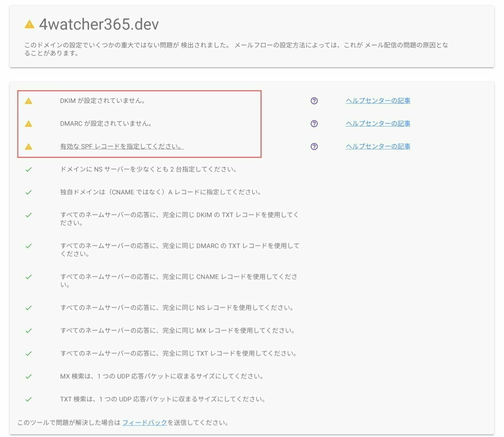The width and height of the screenshot is (504, 437).
Task: Click checkmark beside 完全に同じ TXT レコード row
Action: [x=29, y=354]
